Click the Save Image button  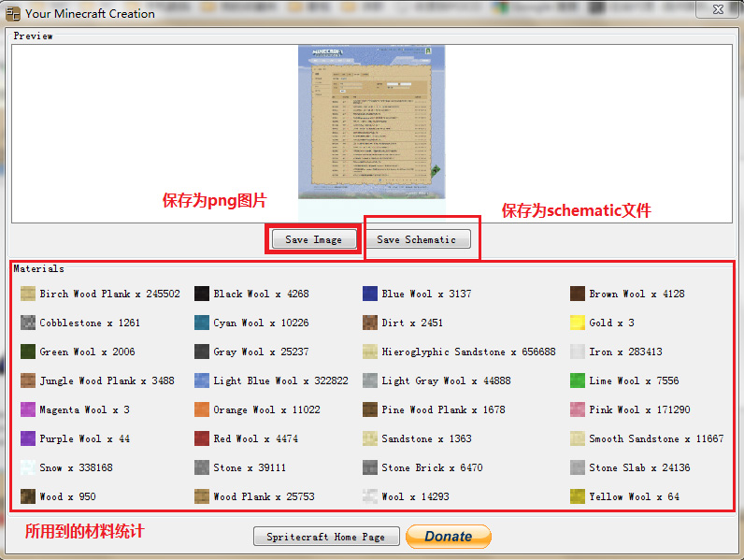click(314, 239)
